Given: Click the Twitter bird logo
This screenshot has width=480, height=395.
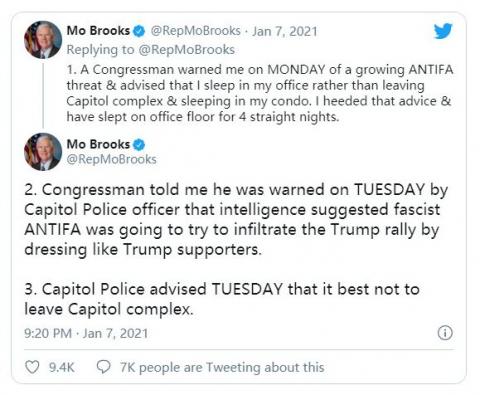Looking at the screenshot, I should 443,31.
